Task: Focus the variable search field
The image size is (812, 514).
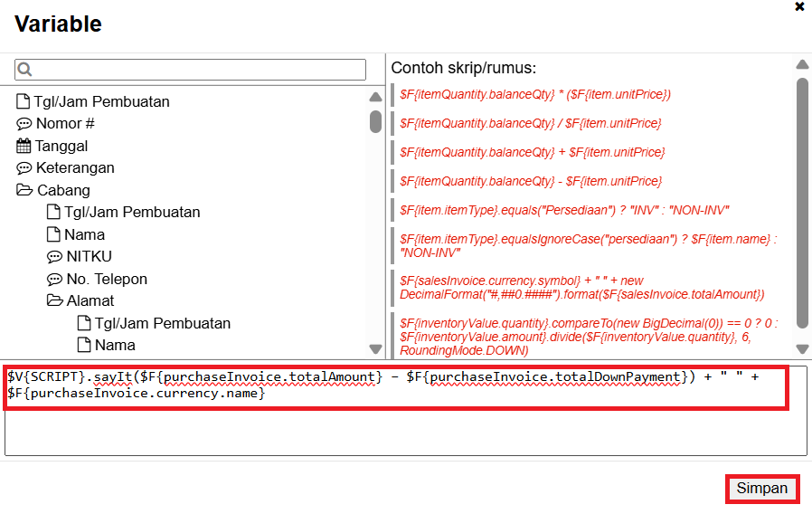Action: tap(201, 70)
